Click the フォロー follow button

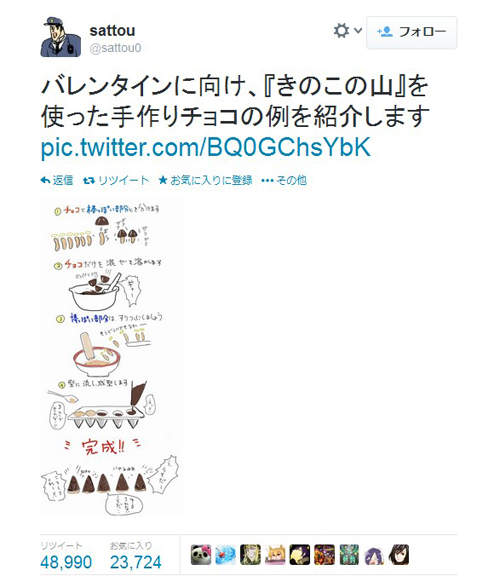pyautogui.click(x=411, y=32)
